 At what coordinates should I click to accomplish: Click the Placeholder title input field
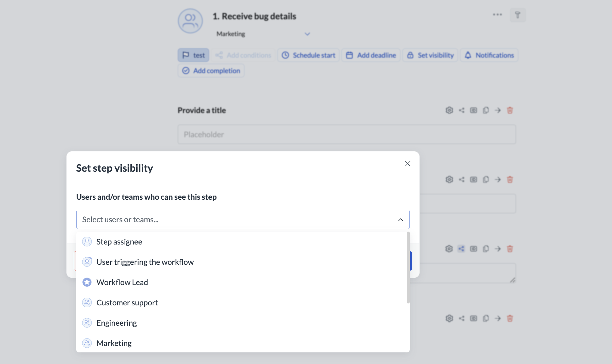click(x=346, y=134)
